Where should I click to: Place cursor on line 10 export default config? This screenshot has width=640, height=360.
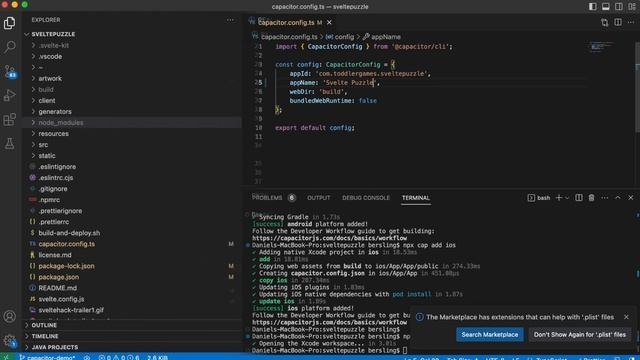[315, 128]
